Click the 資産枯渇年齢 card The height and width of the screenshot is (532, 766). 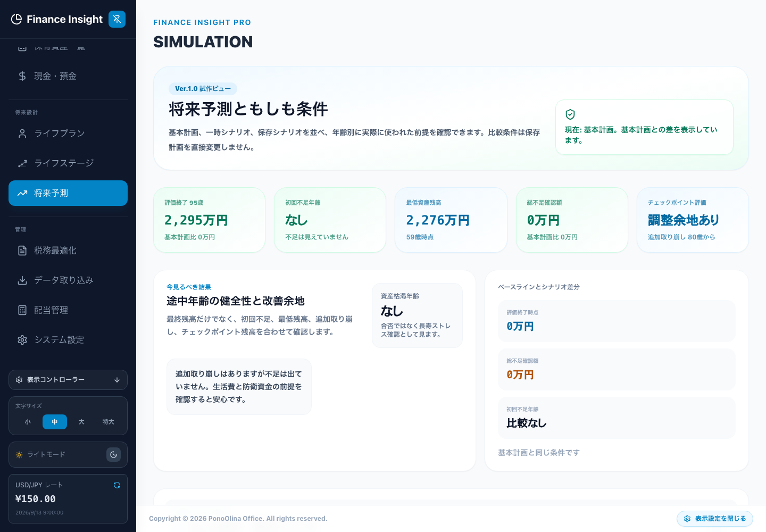pyautogui.click(x=418, y=315)
